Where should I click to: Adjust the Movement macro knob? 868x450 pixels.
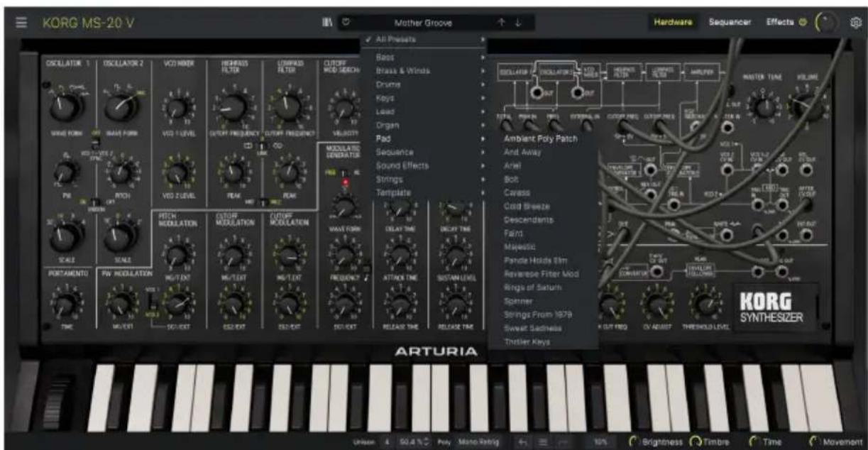click(815, 442)
